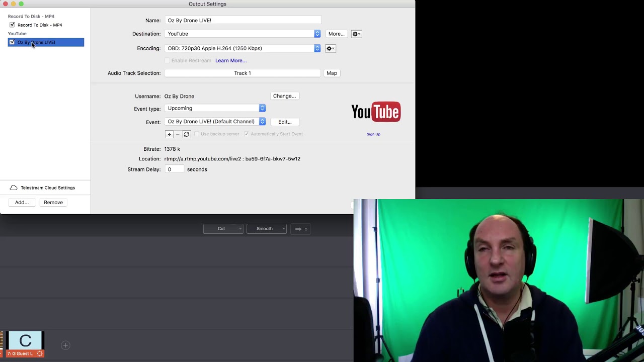This screenshot has width=644, height=362.
Task: Select the G Guest L shot thumbnail
Action: [25, 344]
